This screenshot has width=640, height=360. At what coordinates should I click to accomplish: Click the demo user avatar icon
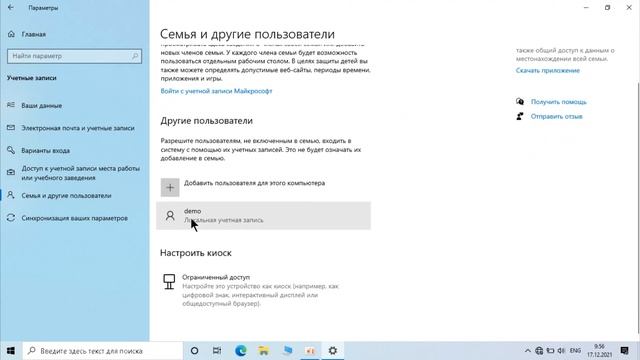170,216
